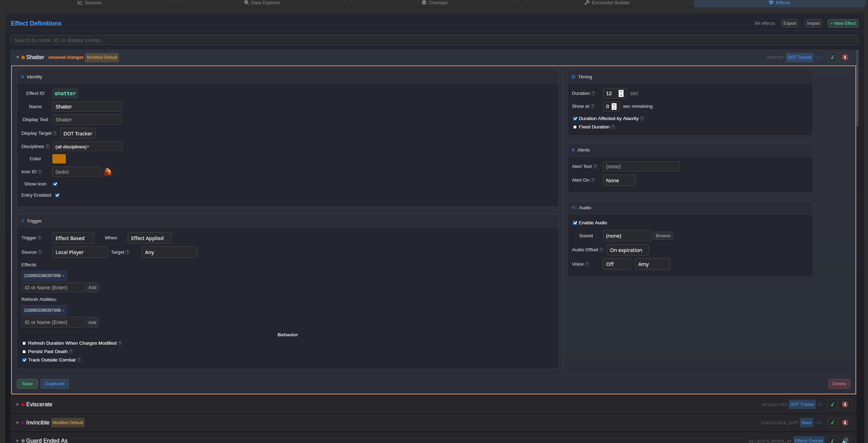Enable the Fixed Duration checkbox

click(575, 127)
